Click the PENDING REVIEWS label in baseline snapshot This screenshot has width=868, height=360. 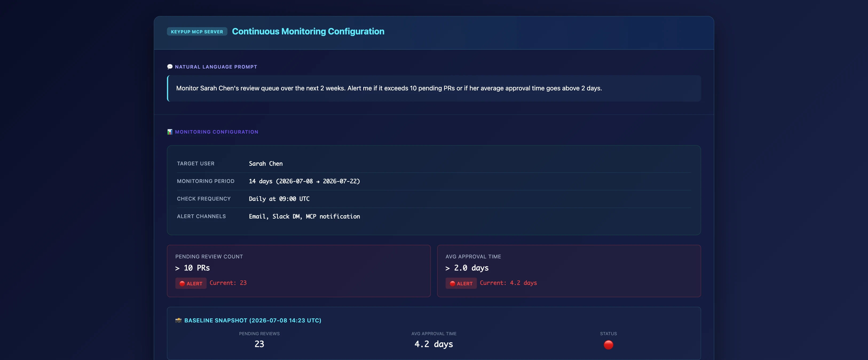[x=259, y=333]
